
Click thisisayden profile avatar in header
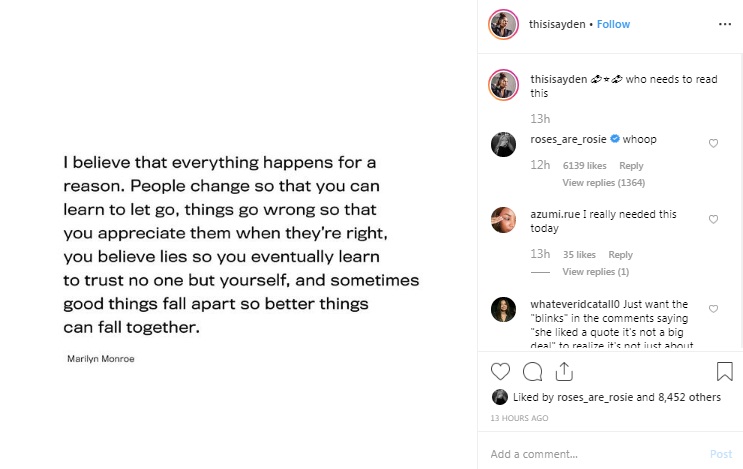503,25
